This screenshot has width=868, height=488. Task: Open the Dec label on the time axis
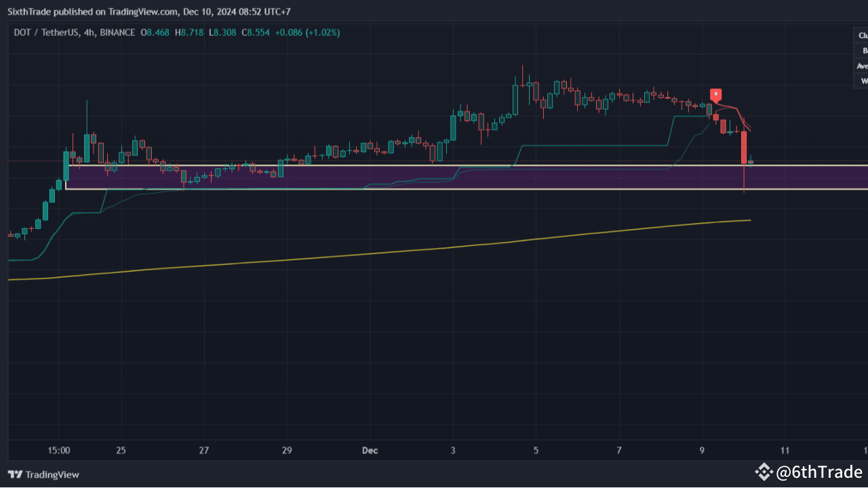click(370, 450)
